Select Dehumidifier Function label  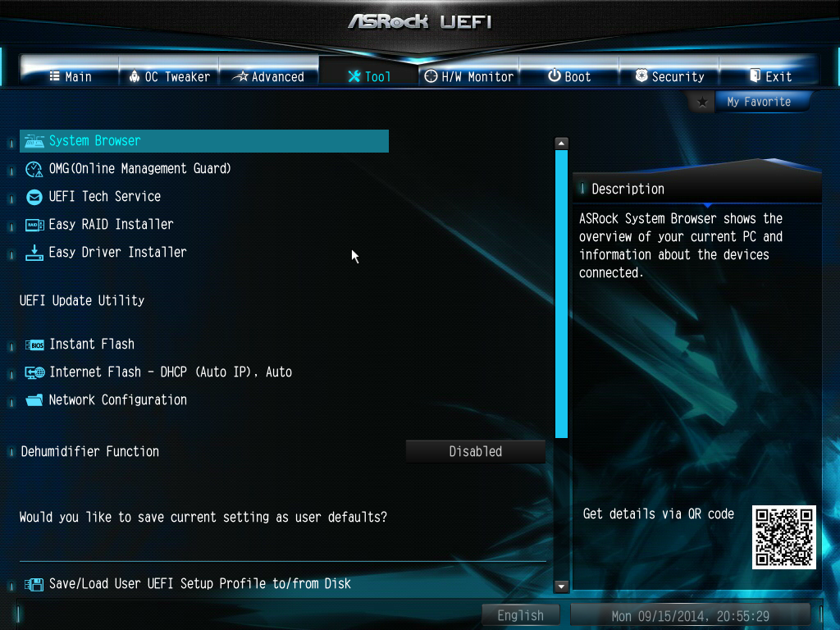click(x=90, y=452)
